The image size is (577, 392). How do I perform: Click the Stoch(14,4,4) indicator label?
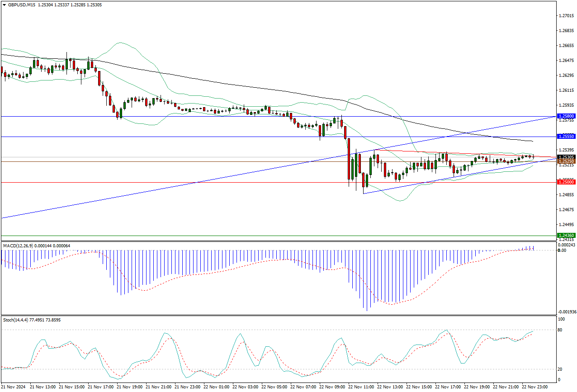coord(16,320)
